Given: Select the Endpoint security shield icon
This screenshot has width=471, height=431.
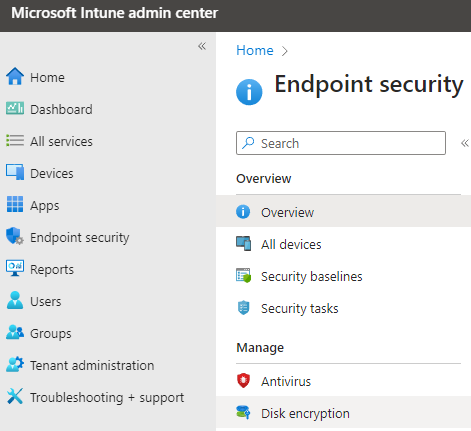Looking at the screenshot, I should coord(15,236).
